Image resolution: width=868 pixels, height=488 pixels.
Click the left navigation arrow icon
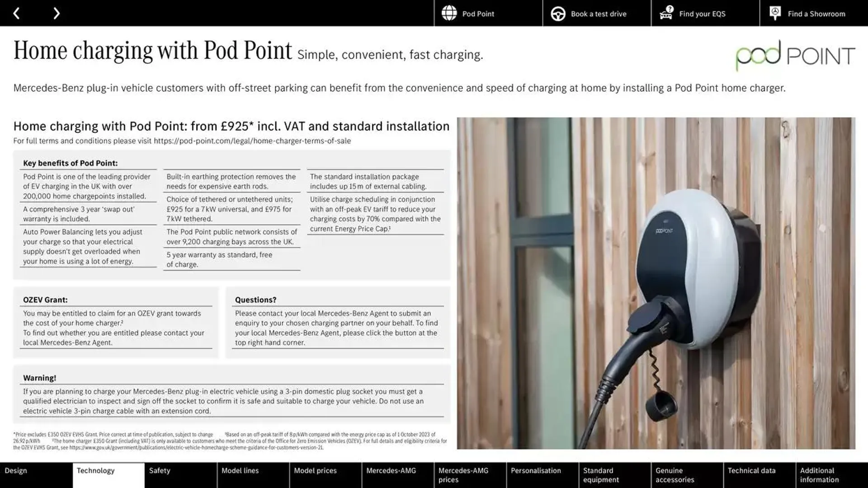(16, 13)
